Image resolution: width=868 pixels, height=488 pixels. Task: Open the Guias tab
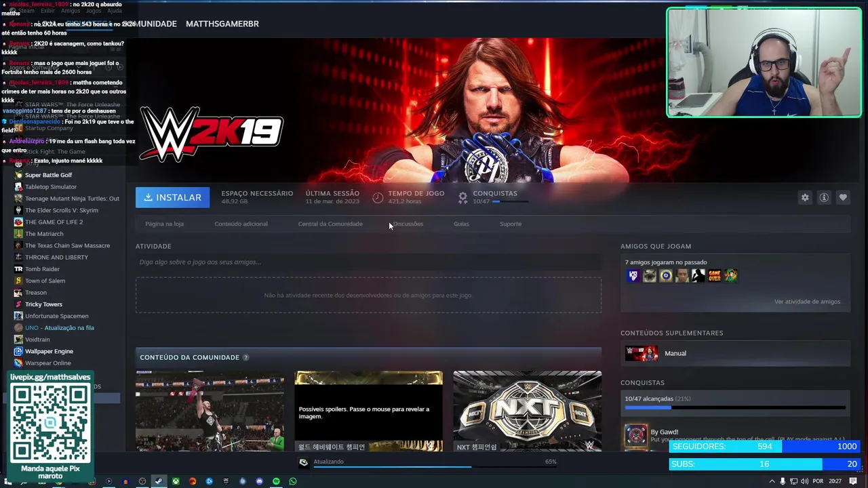click(x=461, y=224)
